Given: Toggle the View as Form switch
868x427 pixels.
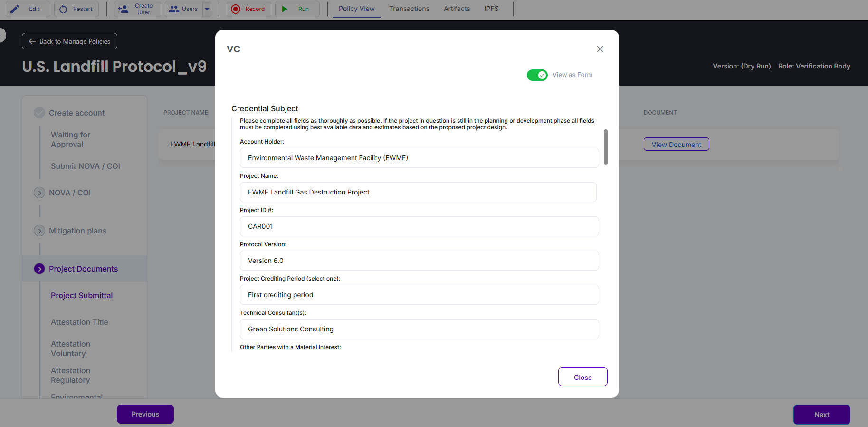Looking at the screenshot, I should [537, 75].
